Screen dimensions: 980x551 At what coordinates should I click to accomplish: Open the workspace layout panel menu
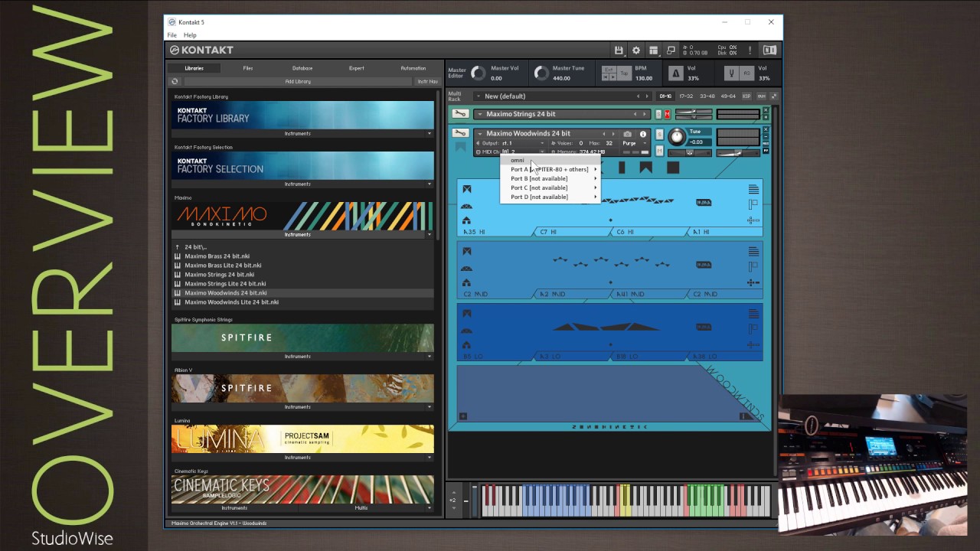[654, 51]
